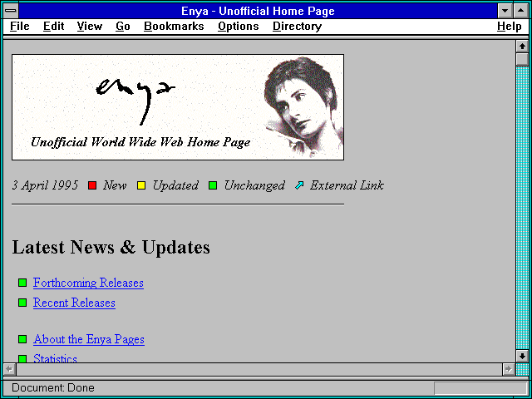Viewport: 532px width, 399px height.
Task: Click the vertical scrollbar down arrow
Action: 522,356
